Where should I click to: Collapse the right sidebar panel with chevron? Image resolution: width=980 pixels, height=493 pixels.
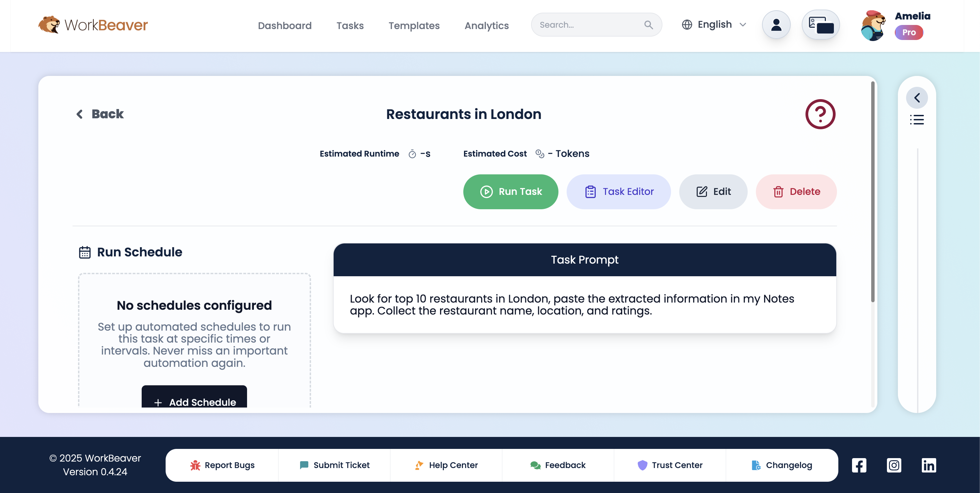coord(917,97)
